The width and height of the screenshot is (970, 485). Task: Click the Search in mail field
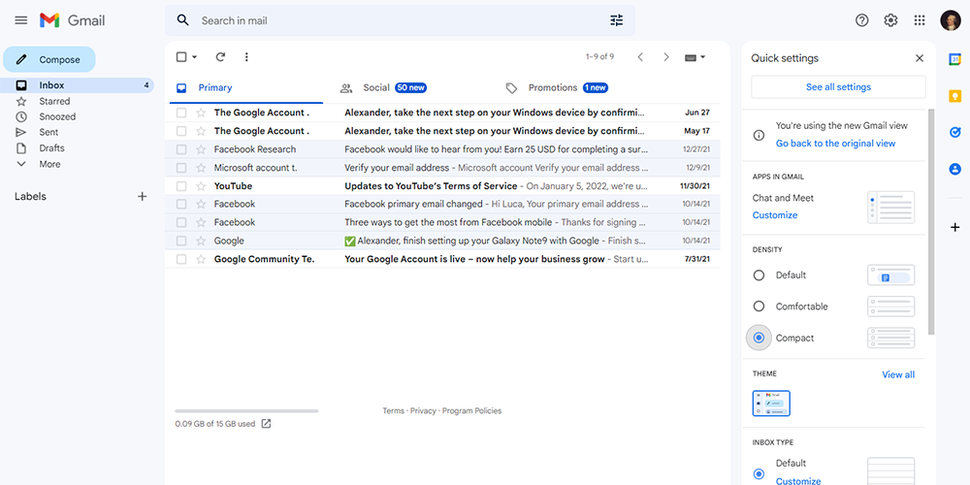[x=400, y=20]
